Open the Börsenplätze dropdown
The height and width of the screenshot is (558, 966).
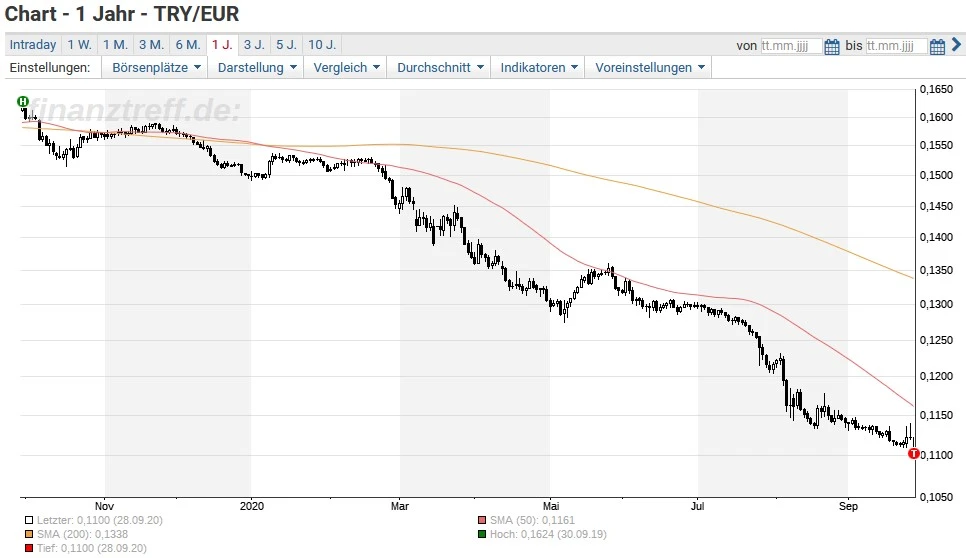point(156,68)
